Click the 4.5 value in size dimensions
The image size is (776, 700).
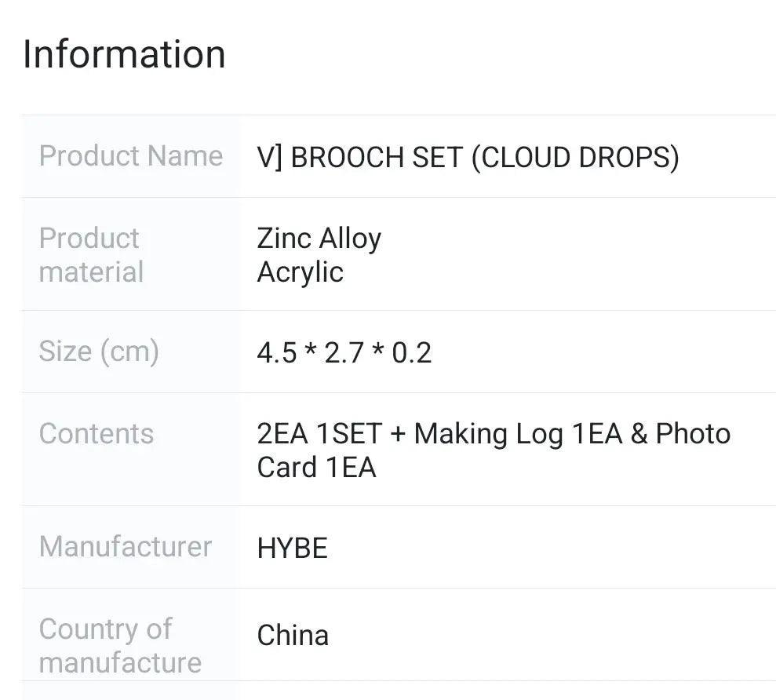pos(276,353)
